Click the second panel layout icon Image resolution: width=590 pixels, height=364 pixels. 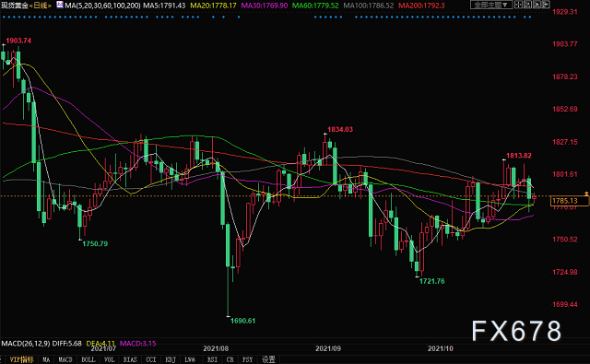click(528, 5)
